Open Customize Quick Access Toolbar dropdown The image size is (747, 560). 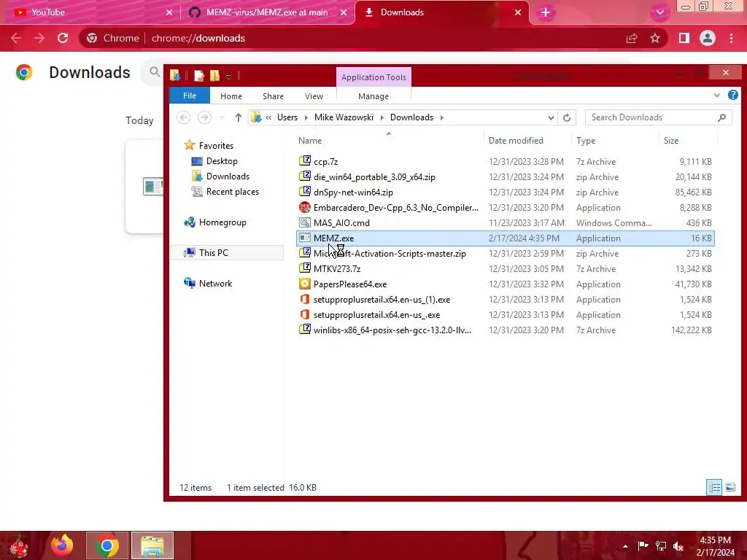point(228,76)
